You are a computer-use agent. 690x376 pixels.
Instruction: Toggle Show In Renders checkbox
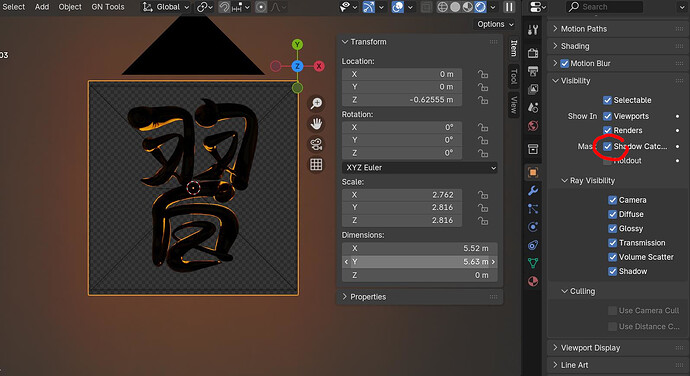pos(607,130)
